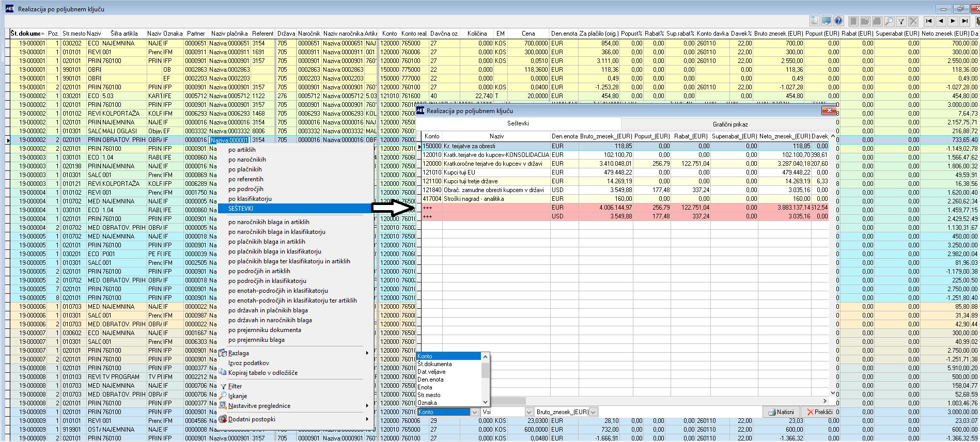Switch to the Grafični prikaz tab
This screenshot has height=442, width=980.
click(730, 124)
